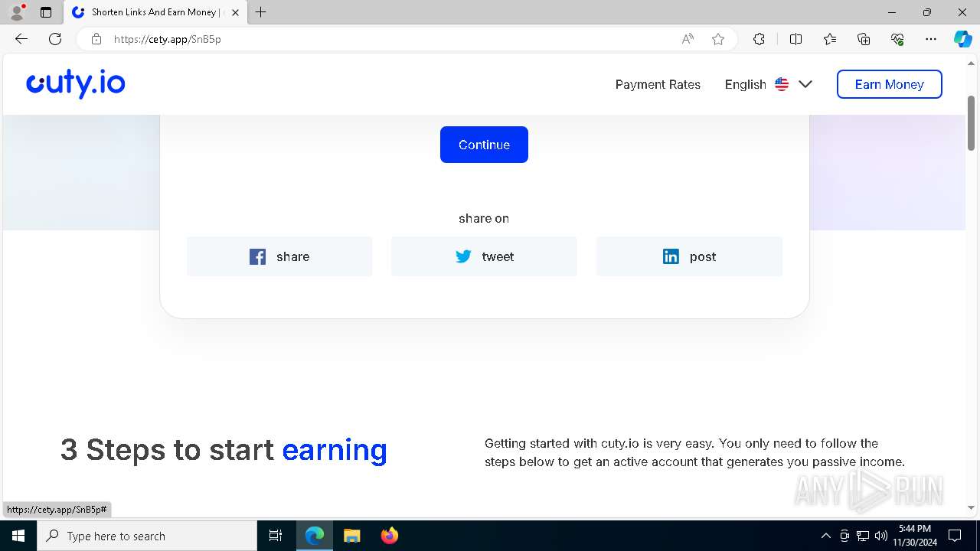The image size is (980, 551).
Task: Open Collections panel
Action: click(x=864, y=39)
